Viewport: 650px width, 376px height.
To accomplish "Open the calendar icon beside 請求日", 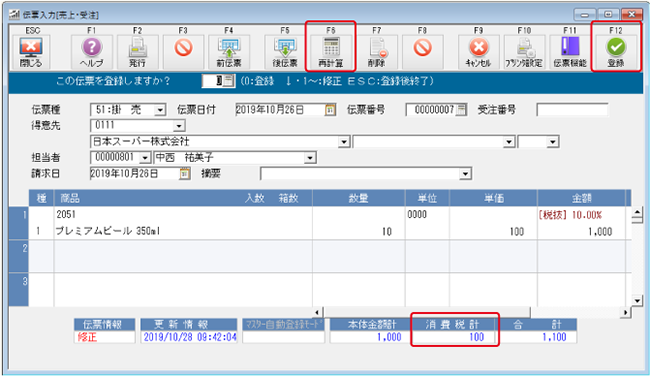I will (x=185, y=174).
